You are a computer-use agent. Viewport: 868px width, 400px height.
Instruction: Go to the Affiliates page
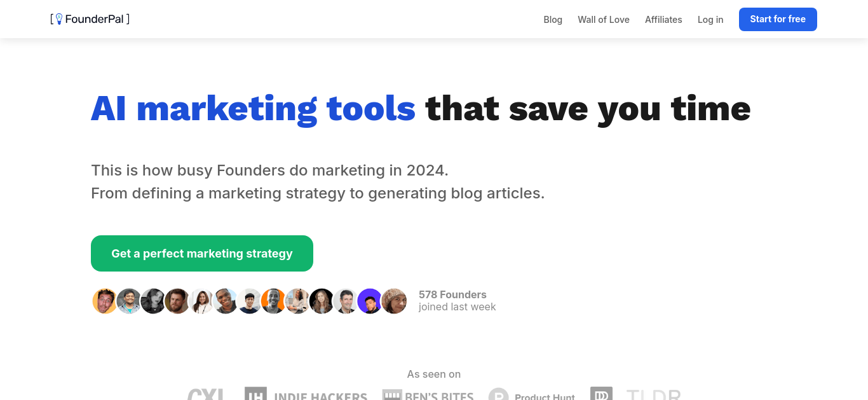click(663, 20)
